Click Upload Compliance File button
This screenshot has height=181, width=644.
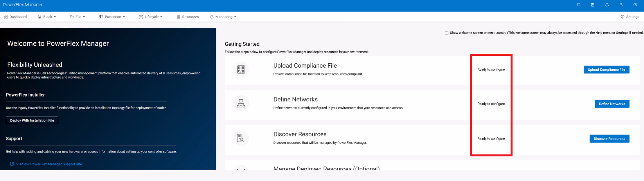606,70
